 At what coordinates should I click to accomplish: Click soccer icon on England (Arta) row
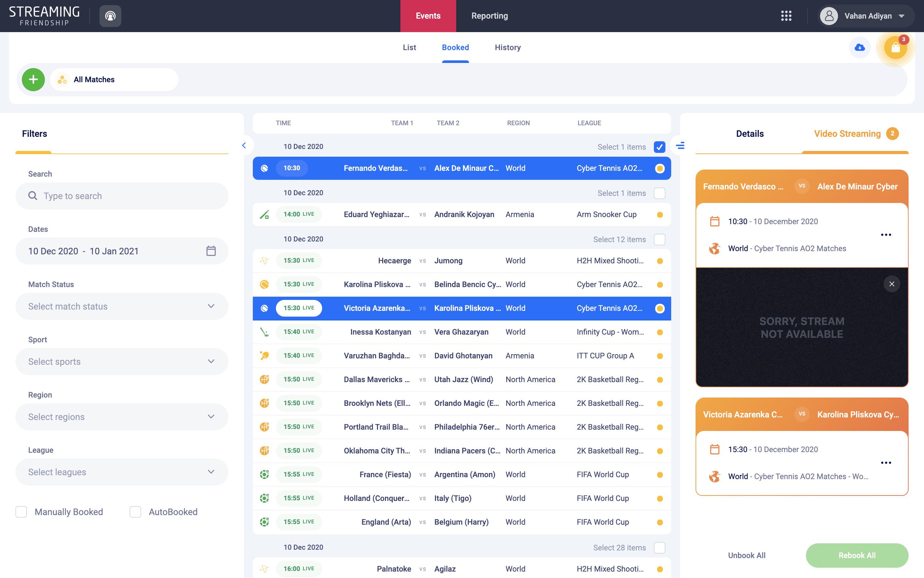264,522
